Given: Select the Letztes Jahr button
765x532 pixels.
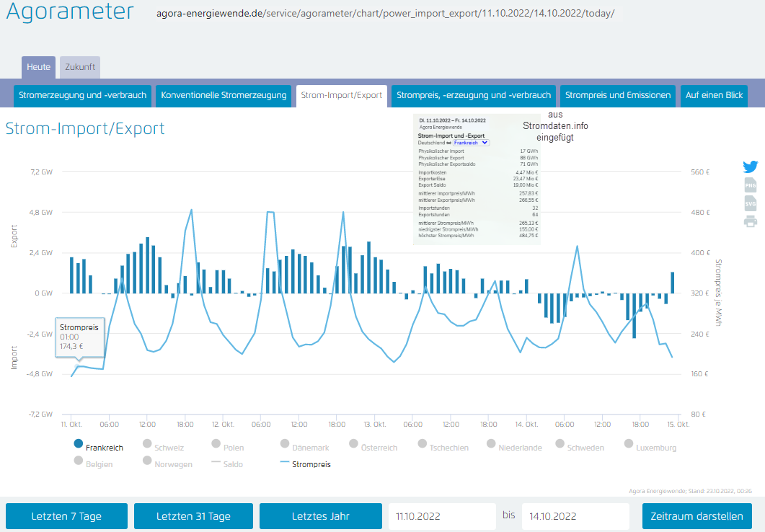Looking at the screenshot, I should 320,516.
